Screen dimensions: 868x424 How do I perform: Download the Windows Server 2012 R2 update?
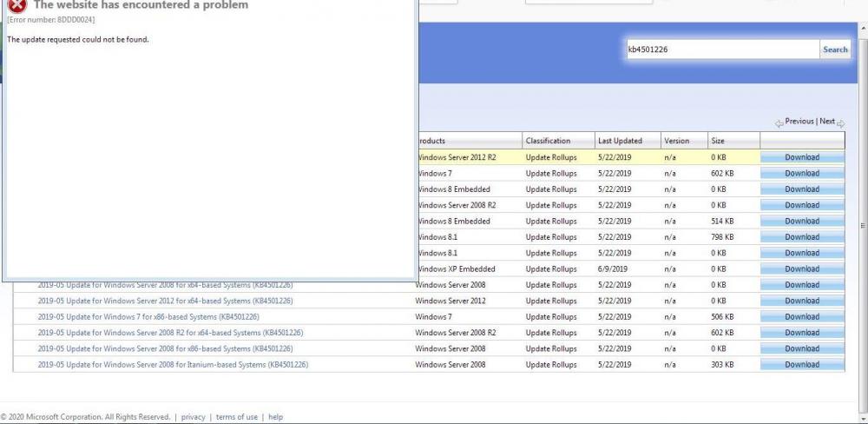(802, 157)
